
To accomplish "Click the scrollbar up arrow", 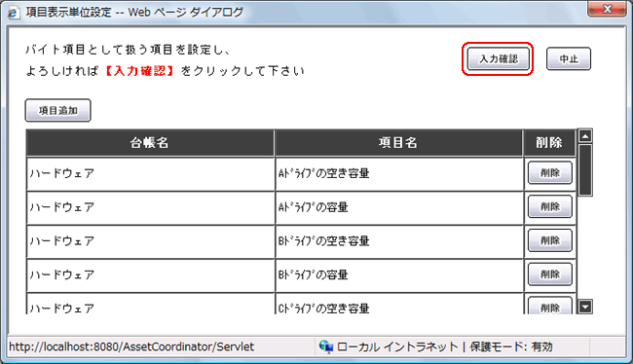I will (585, 136).
